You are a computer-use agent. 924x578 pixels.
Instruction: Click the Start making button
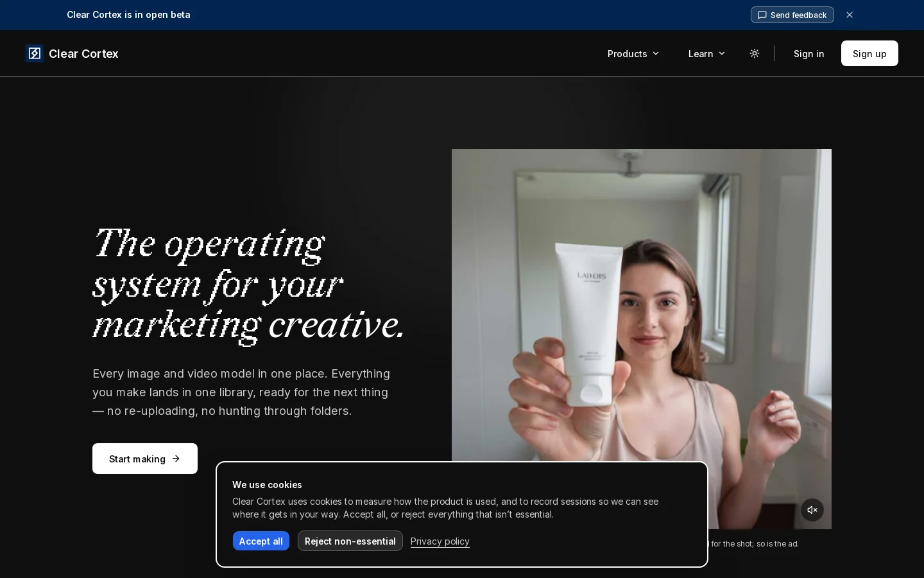coord(145,459)
